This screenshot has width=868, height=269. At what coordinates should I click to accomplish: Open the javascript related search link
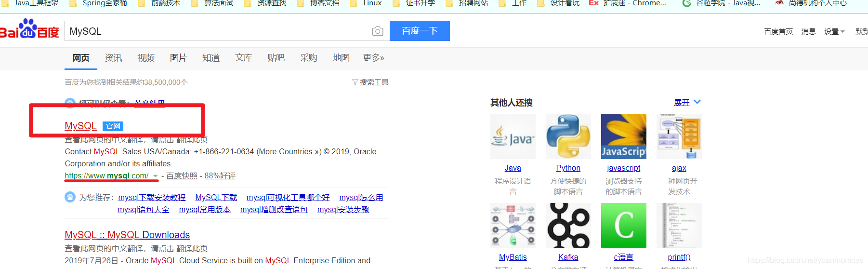[624, 168]
